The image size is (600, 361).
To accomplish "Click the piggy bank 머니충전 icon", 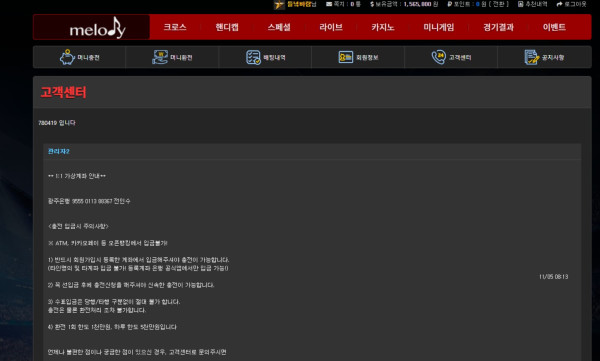I will pyautogui.click(x=67, y=57).
